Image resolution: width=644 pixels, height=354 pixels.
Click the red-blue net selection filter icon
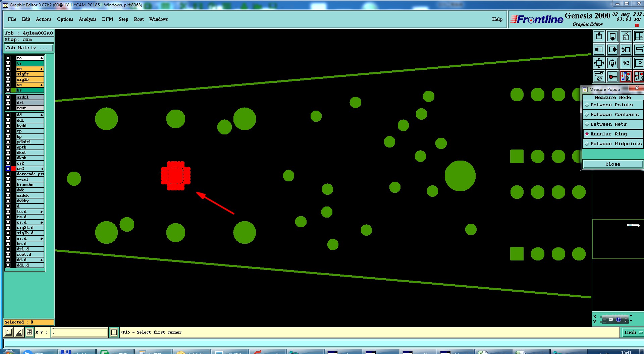click(x=626, y=76)
